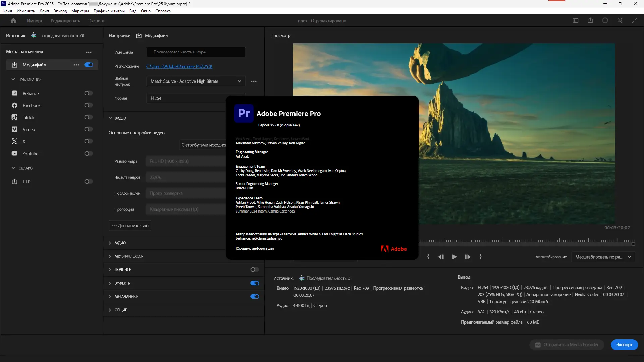Click the YouTube destination icon
The height and width of the screenshot is (362, 644).
pos(14,154)
